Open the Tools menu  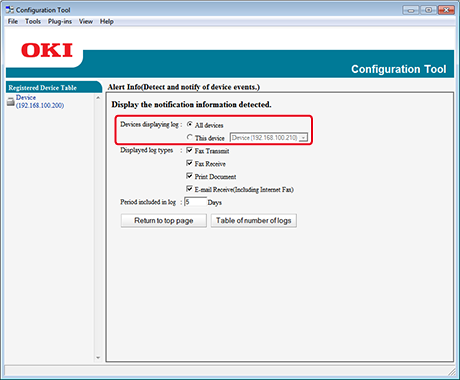click(x=33, y=21)
